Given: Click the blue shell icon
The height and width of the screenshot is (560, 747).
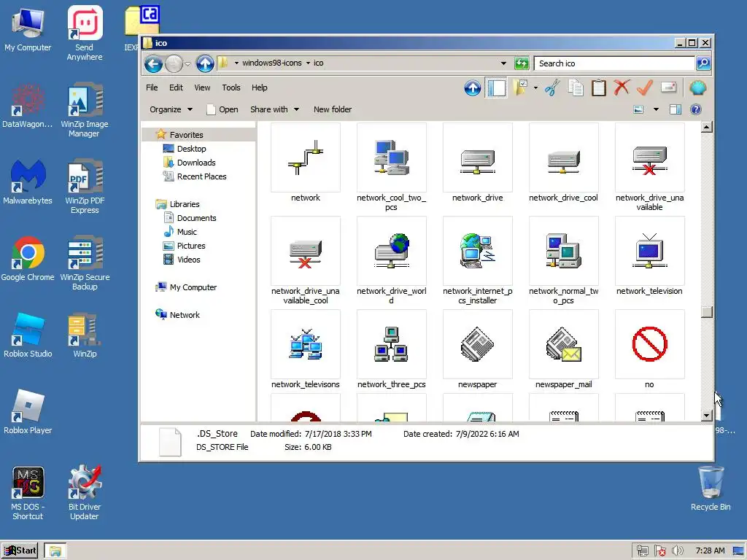Looking at the screenshot, I should 697,87.
